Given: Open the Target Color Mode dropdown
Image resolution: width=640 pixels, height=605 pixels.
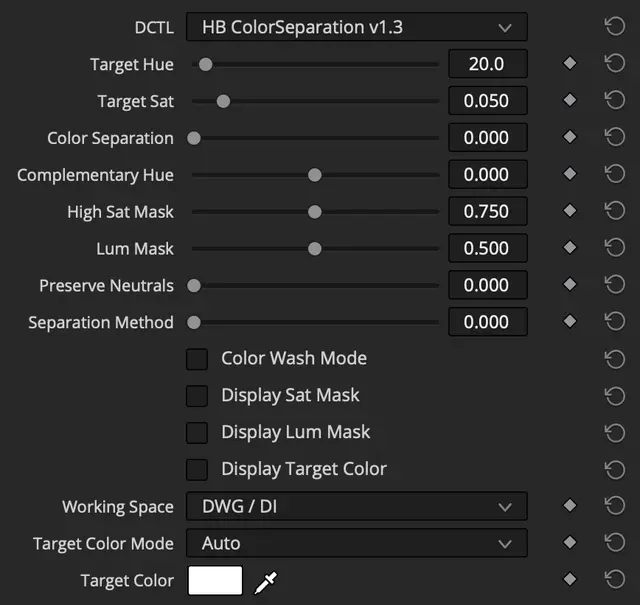Looking at the screenshot, I should click(357, 544).
